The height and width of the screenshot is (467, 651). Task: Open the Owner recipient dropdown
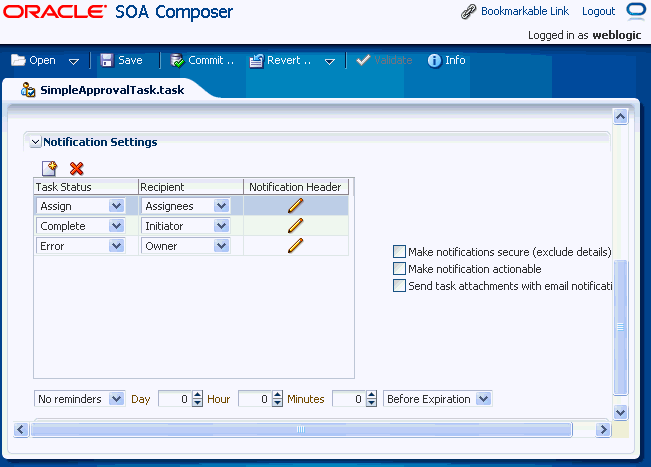(x=222, y=246)
